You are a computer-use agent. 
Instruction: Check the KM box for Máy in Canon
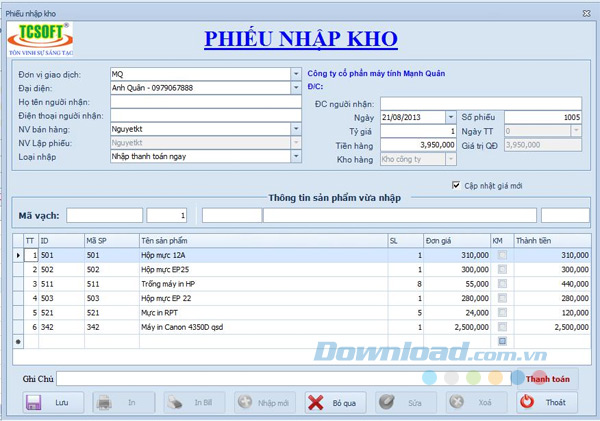pyautogui.click(x=502, y=326)
